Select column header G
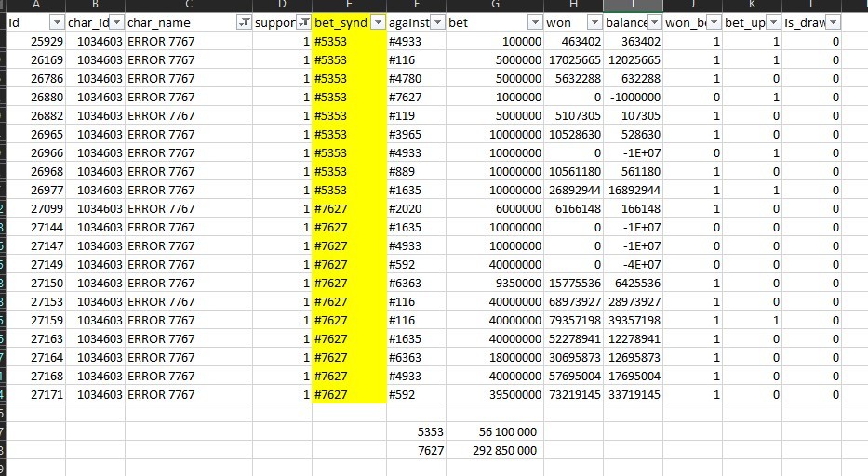868x476 pixels. (495, 5)
